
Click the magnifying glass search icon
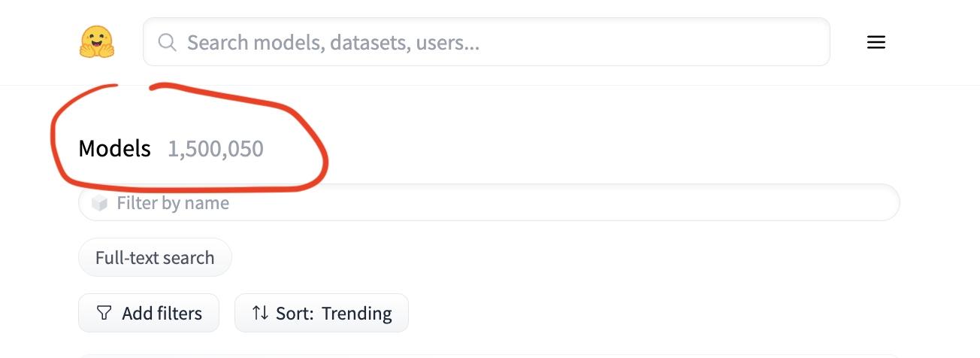pyautogui.click(x=167, y=42)
